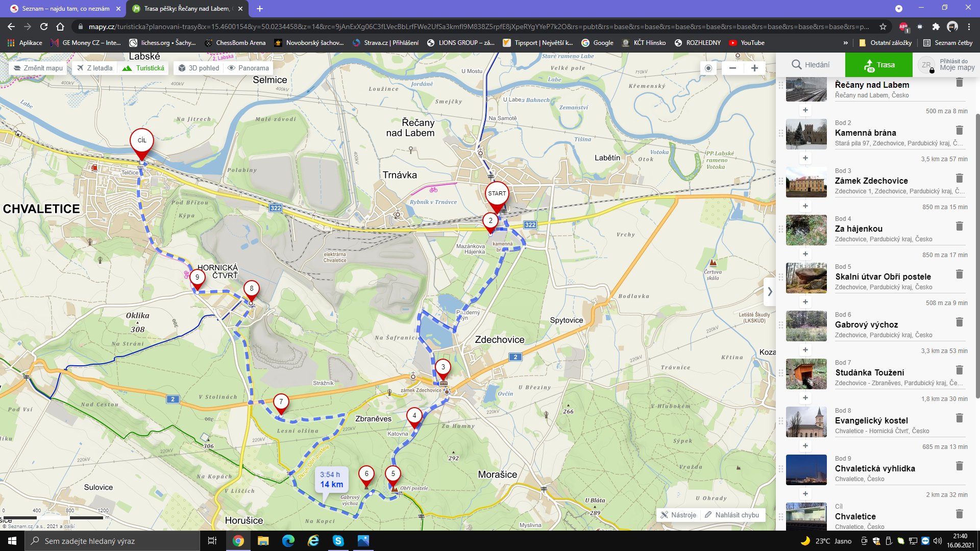This screenshot has height=551, width=980.
Task: Enable the 3D pohled view mode
Action: point(198,68)
